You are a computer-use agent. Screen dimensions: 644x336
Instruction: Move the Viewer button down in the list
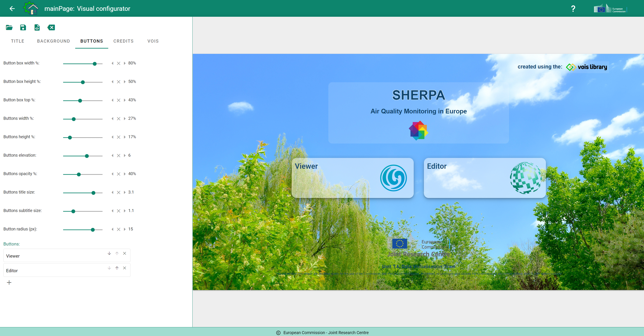(109, 254)
